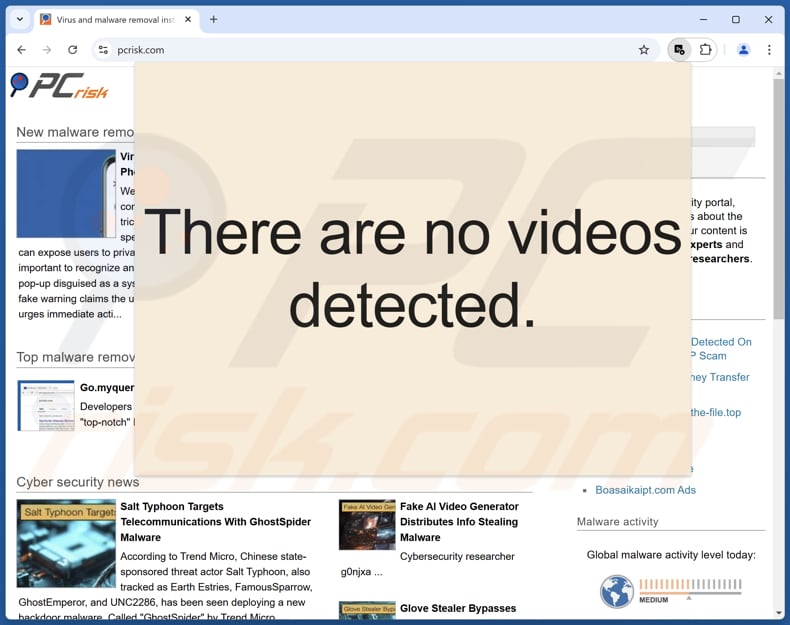790x625 pixels.
Task: Open the Salt Typhoon Targets Telecommunications article
Action: click(x=215, y=522)
